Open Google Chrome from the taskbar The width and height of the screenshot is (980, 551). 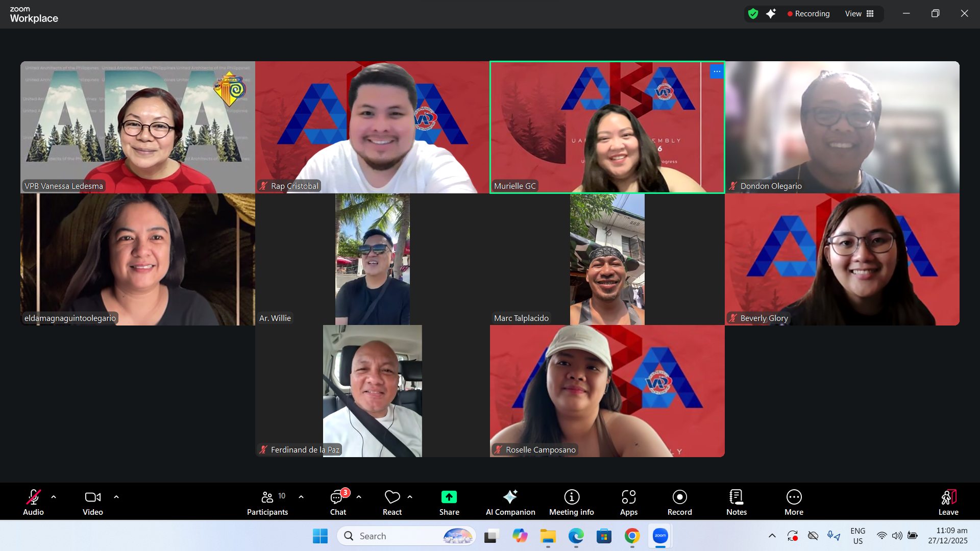point(632,536)
